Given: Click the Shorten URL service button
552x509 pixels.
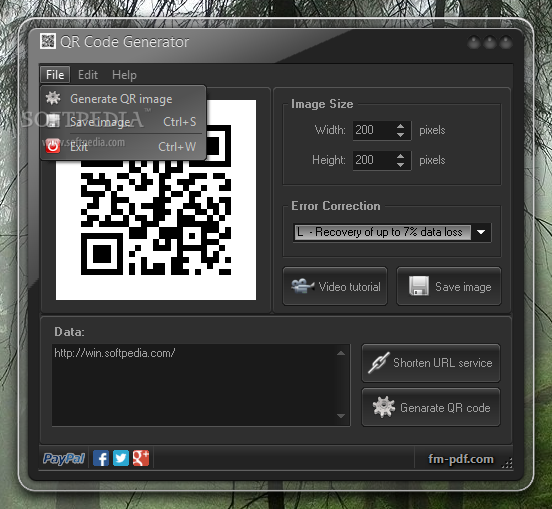Looking at the screenshot, I should point(431,363).
